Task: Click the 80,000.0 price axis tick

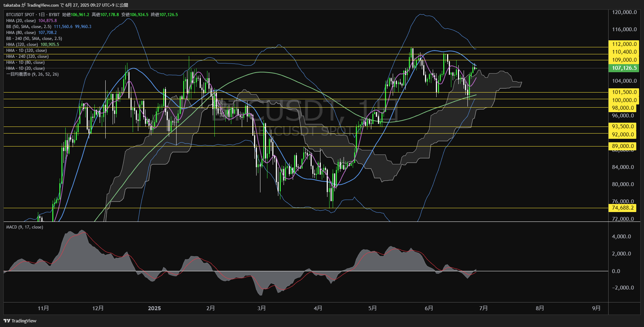Action: pyautogui.click(x=623, y=184)
